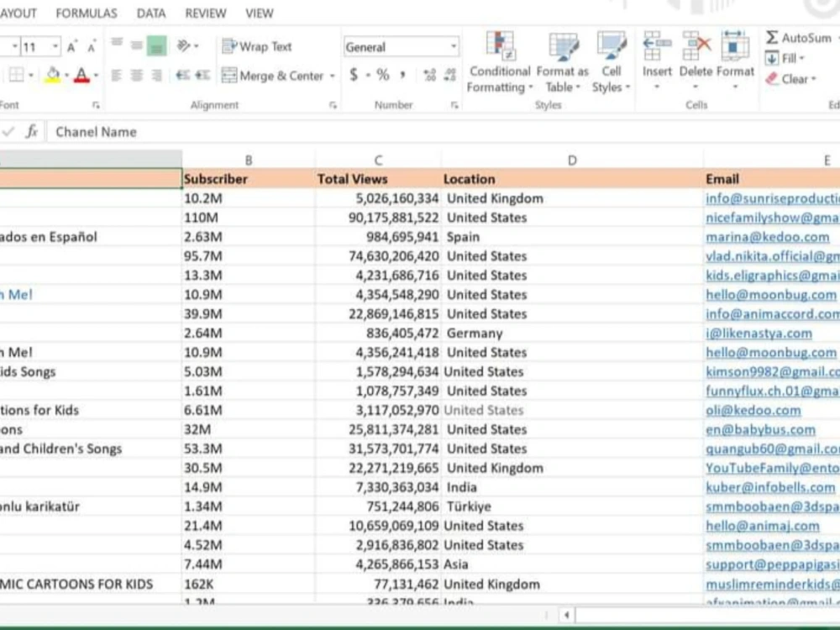Open the hello@animaj.com email link

[763, 526]
